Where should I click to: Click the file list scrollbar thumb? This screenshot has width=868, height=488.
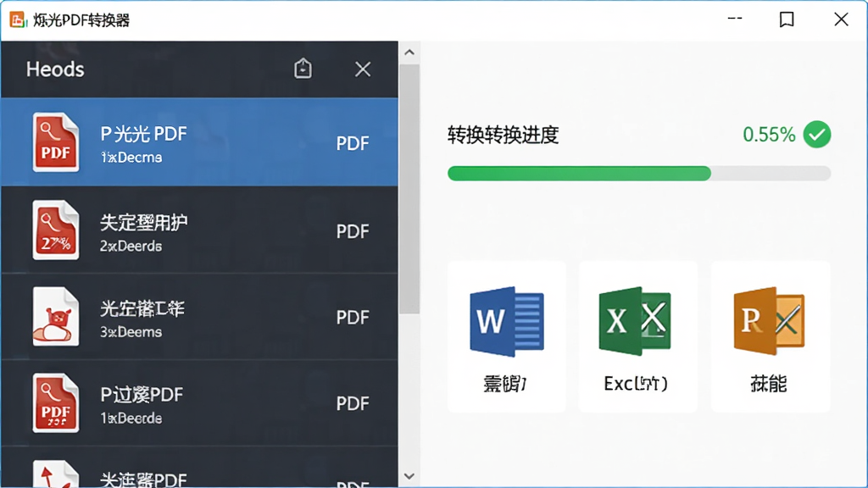click(409, 189)
